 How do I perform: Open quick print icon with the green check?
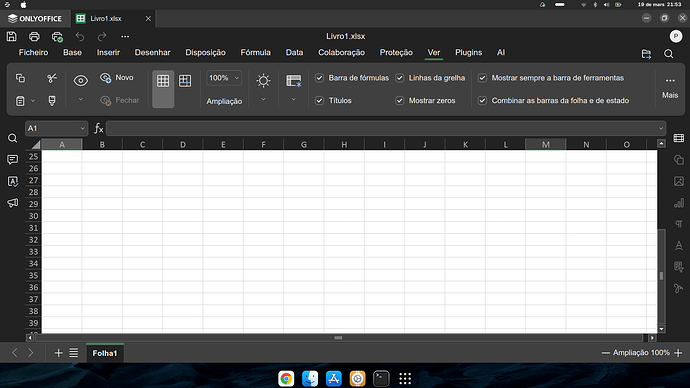pos(57,37)
